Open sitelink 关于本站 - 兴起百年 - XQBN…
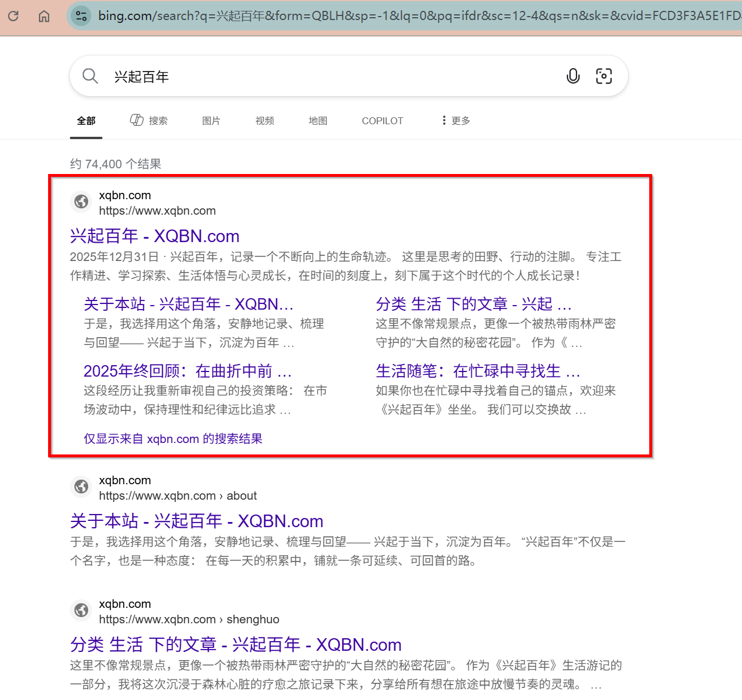Viewport: 742px width, 700px height. 188,304
